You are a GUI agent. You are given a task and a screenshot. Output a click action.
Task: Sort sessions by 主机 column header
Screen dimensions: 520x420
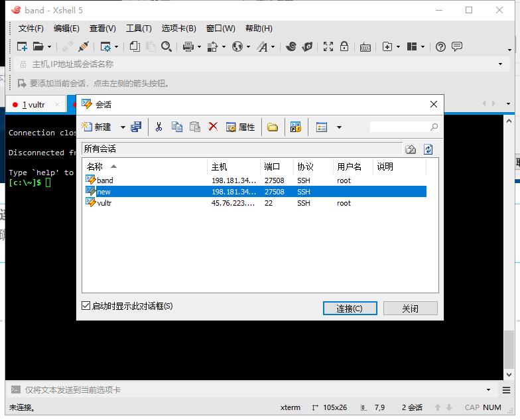(x=233, y=167)
